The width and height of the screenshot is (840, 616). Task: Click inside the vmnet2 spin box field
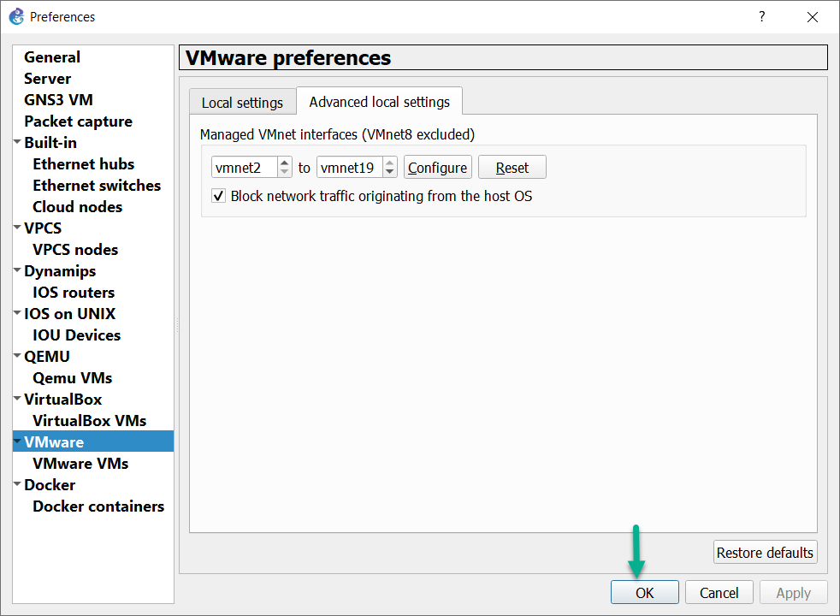coord(245,168)
